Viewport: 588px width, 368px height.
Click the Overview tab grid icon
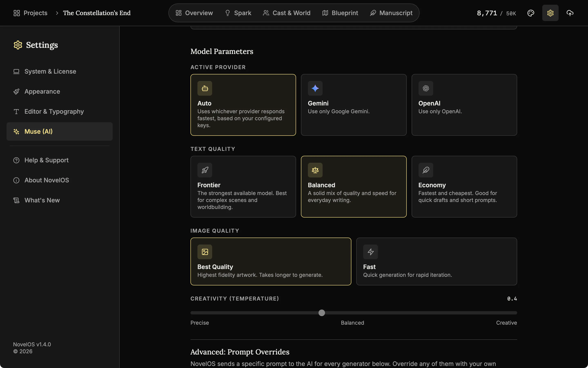click(x=179, y=13)
